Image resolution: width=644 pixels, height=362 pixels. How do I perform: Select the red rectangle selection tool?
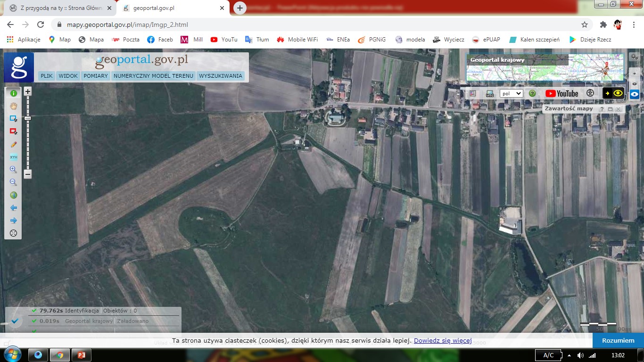pos(13,132)
